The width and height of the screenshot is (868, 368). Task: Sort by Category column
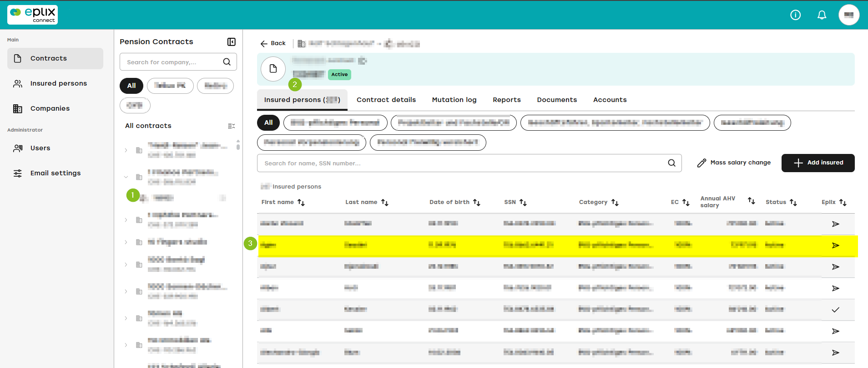click(x=615, y=202)
